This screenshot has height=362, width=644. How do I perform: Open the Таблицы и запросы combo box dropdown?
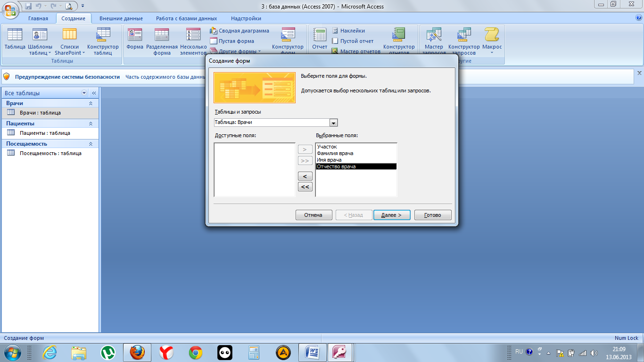pyautogui.click(x=334, y=123)
